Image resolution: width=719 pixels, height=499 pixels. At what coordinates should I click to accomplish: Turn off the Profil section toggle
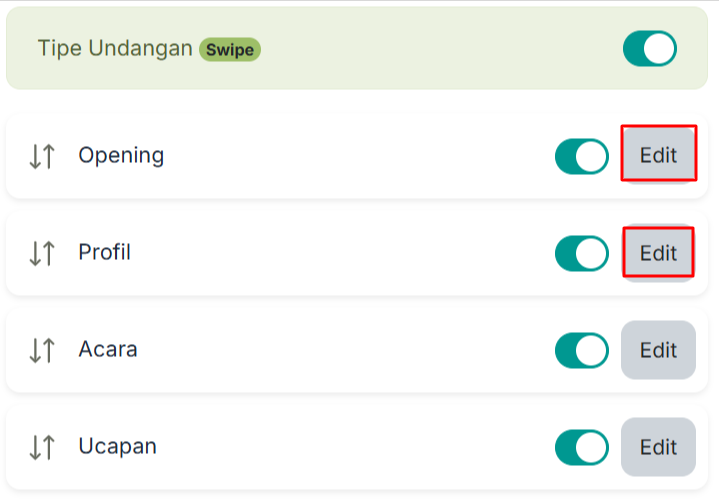[x=581, y=254]
